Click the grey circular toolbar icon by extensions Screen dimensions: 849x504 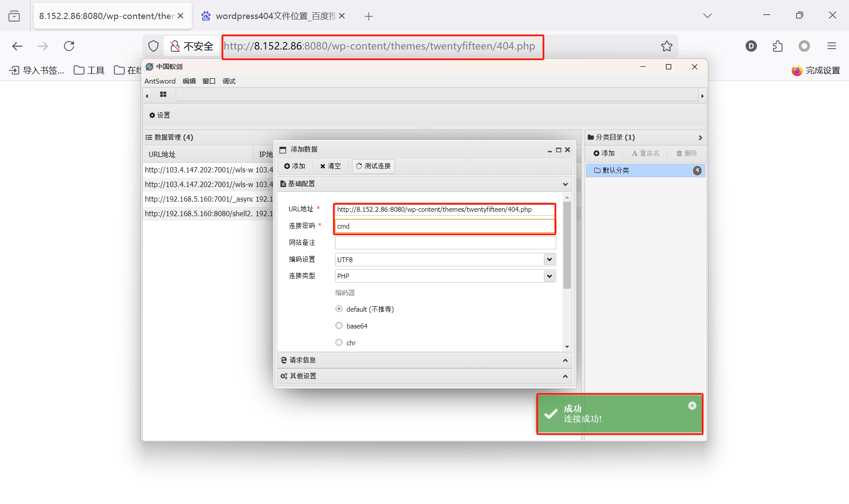(x=804, y=46)
